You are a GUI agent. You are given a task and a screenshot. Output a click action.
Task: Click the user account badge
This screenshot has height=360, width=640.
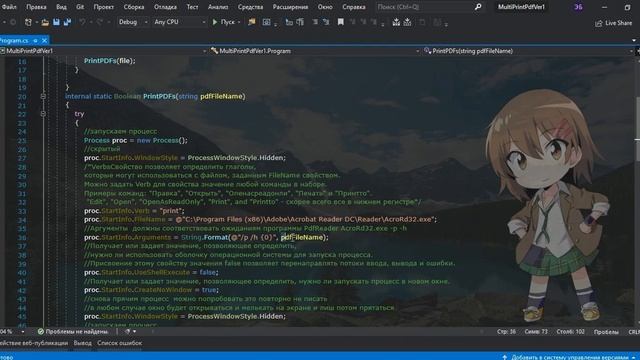coord(578,7)
